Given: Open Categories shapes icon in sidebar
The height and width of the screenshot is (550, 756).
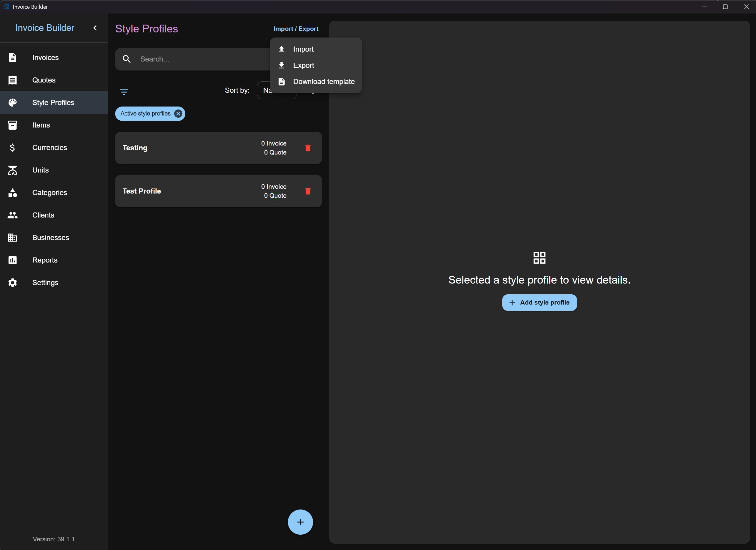Looking at the screenshot, I should pos(13,192).
